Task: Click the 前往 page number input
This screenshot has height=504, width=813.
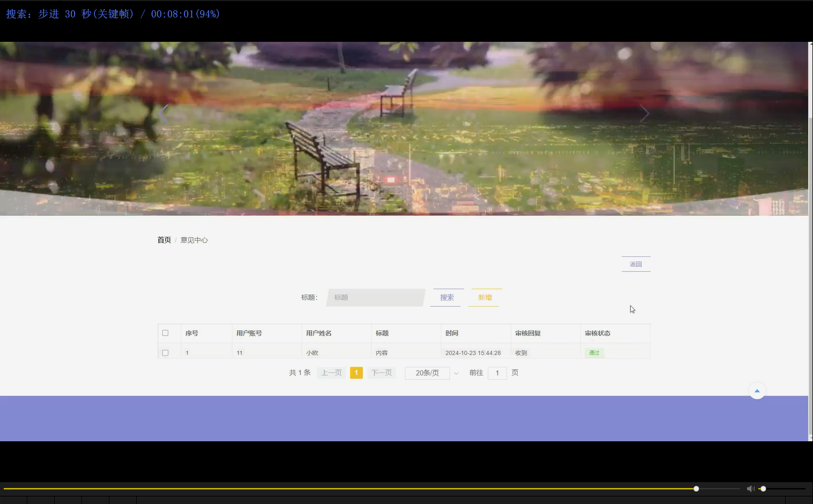Action: (497, 373)
